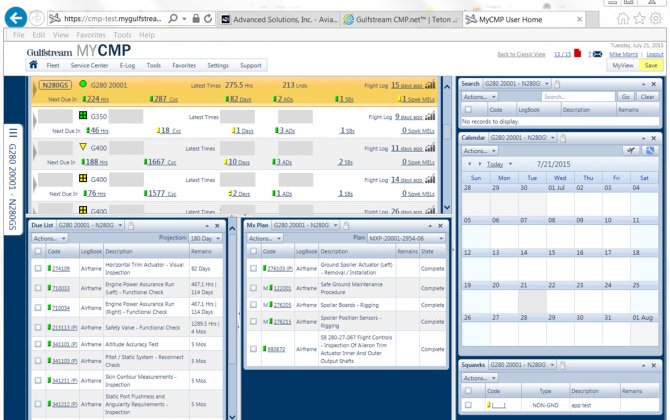Open the Search panel Actions dropdown

[480, 97]
